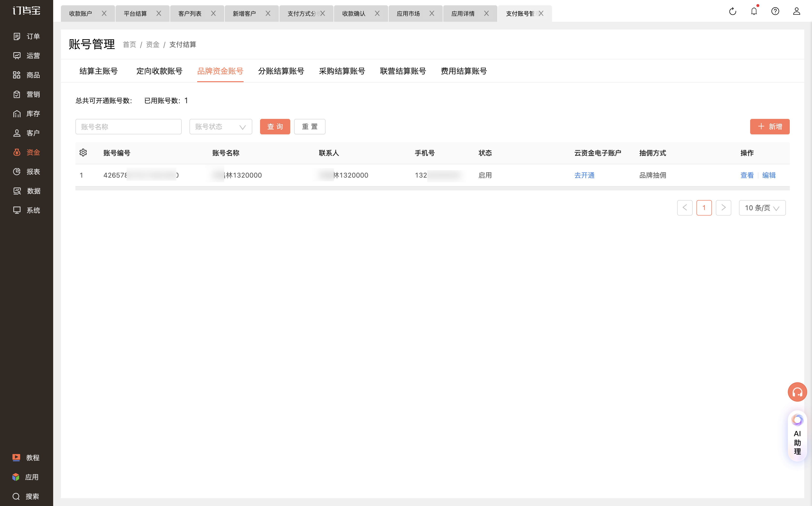
Task: Switch to 分账结算账号 tab
Action: [281, 71]
